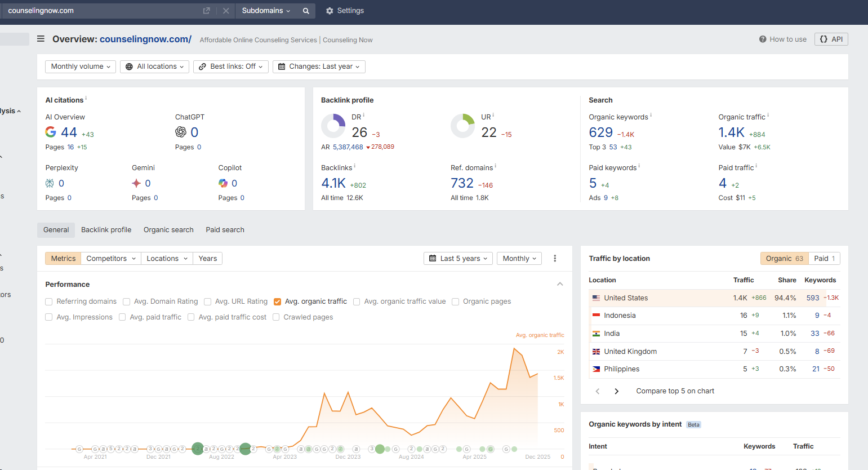Expand the Last 5 years date range

(x=458, y=258)
